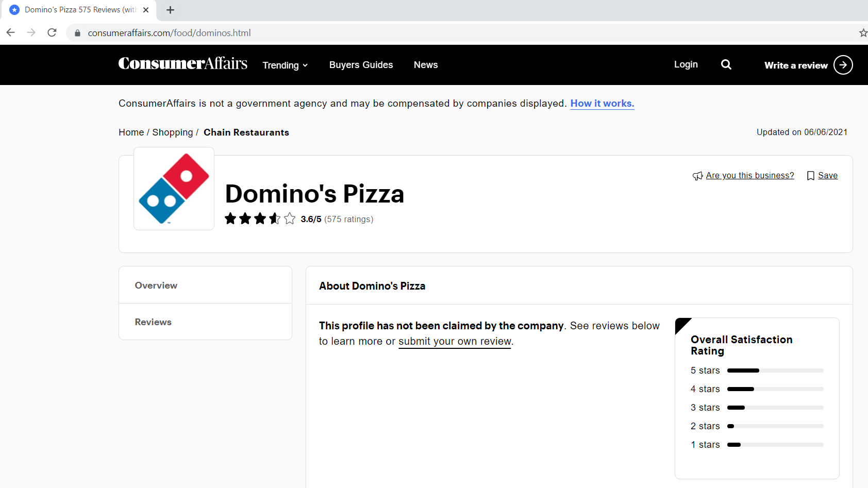
Task: Click the Domino's Pizza logo thumbnail
Action: (174, 189)
